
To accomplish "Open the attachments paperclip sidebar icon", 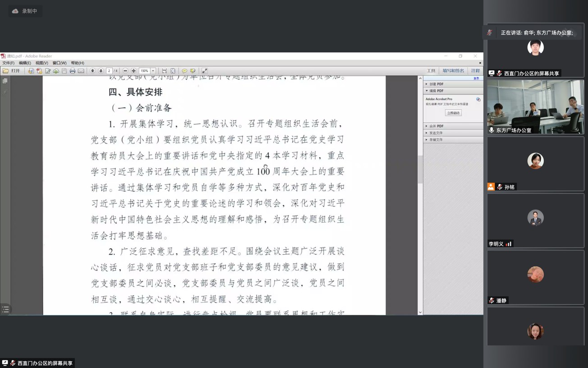I will click(x=5, y=91).
